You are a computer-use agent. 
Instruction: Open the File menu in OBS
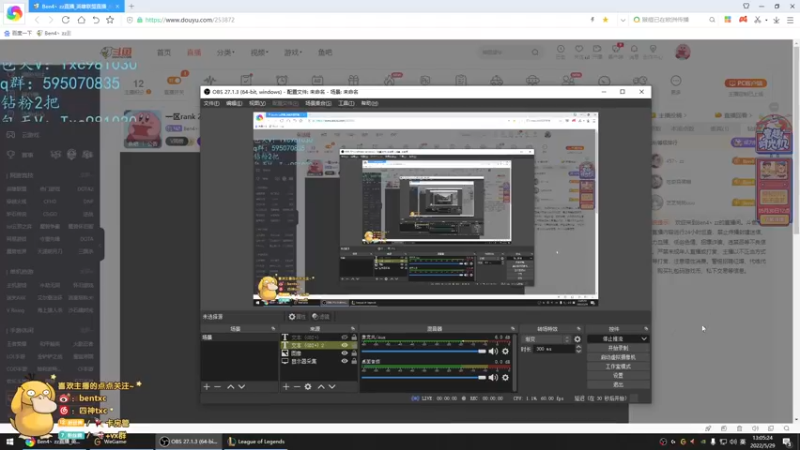[x=211, y=103]
